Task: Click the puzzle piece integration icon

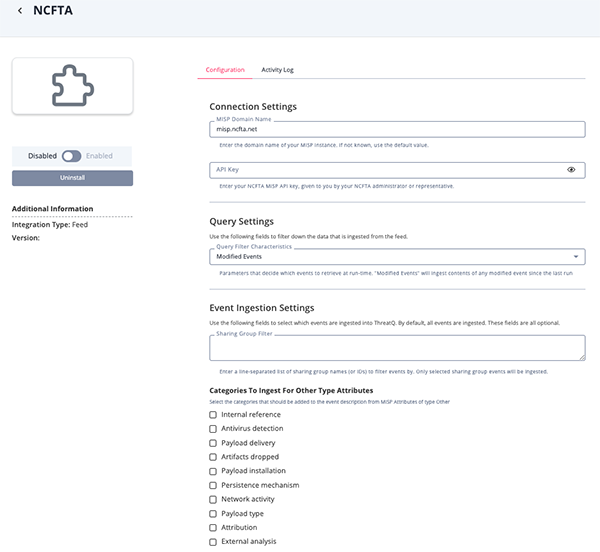Action: 73,85
